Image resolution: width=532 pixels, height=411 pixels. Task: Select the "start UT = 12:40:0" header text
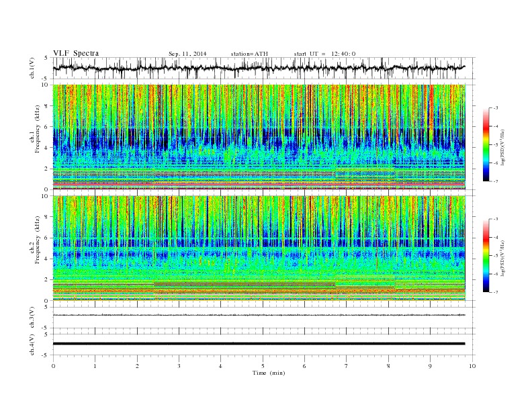point(324,54)
